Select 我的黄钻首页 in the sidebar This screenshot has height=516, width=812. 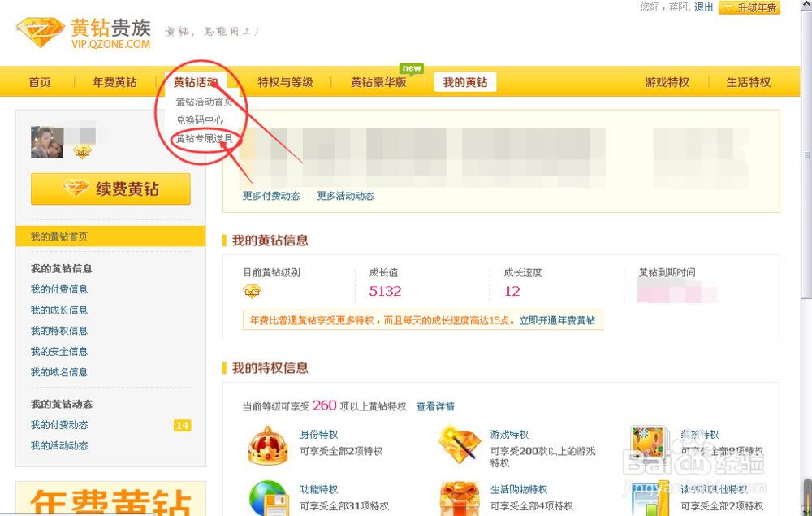(x=110, y=236)
